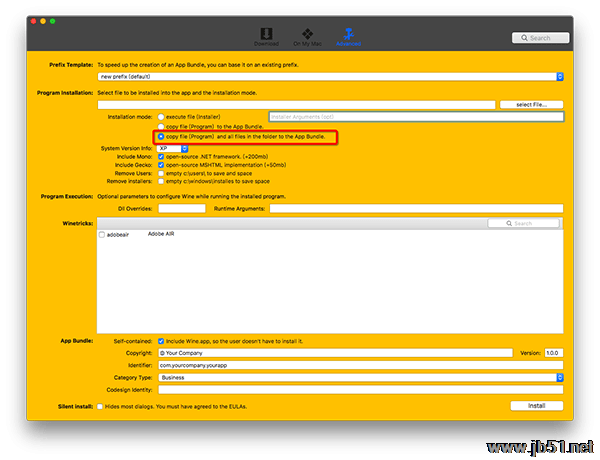Select the Advanced toolbar icon
The height and width of the screenshot is (460, 600).
click(349, 36)
